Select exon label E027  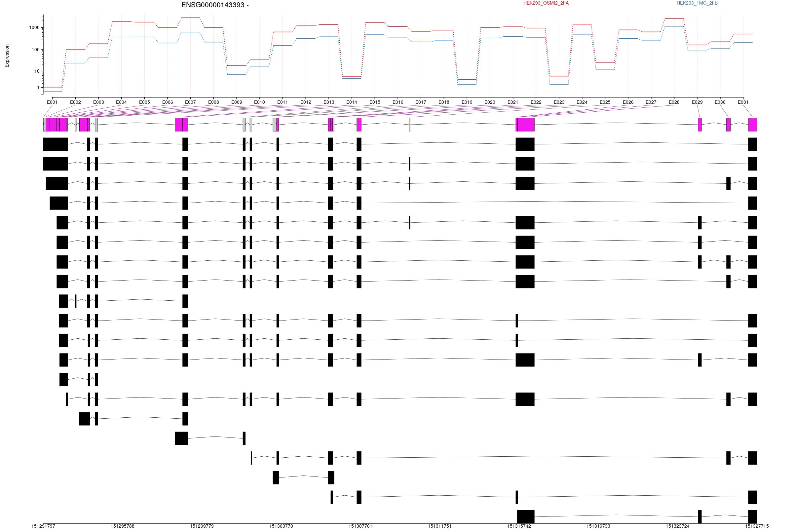pos(651,102)
